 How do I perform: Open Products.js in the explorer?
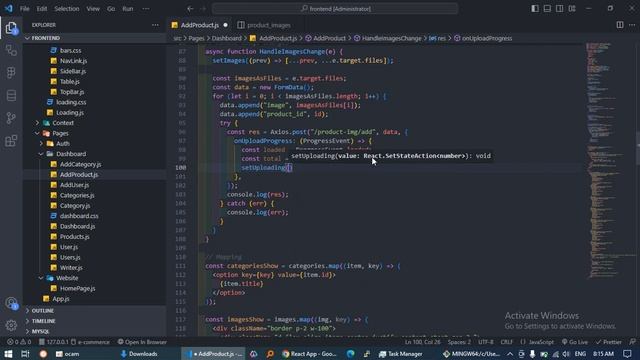74,237
